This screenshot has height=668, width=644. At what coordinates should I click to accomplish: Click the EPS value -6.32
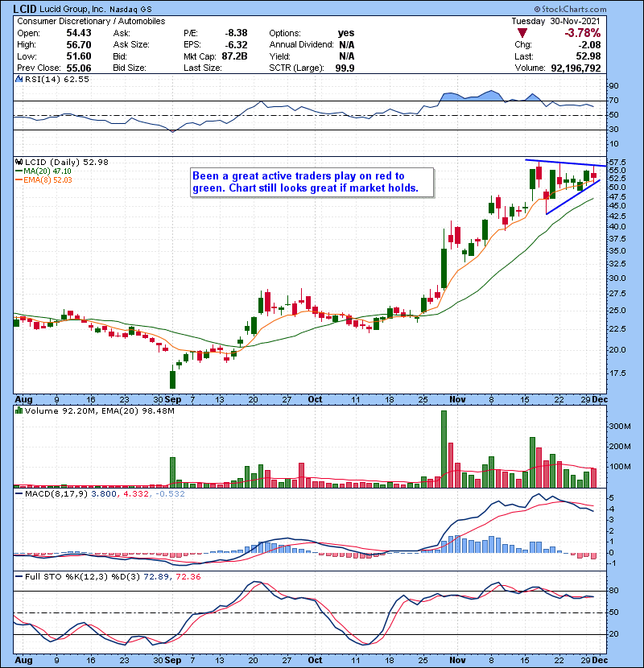pyautogui.click(x=237, y=44)
